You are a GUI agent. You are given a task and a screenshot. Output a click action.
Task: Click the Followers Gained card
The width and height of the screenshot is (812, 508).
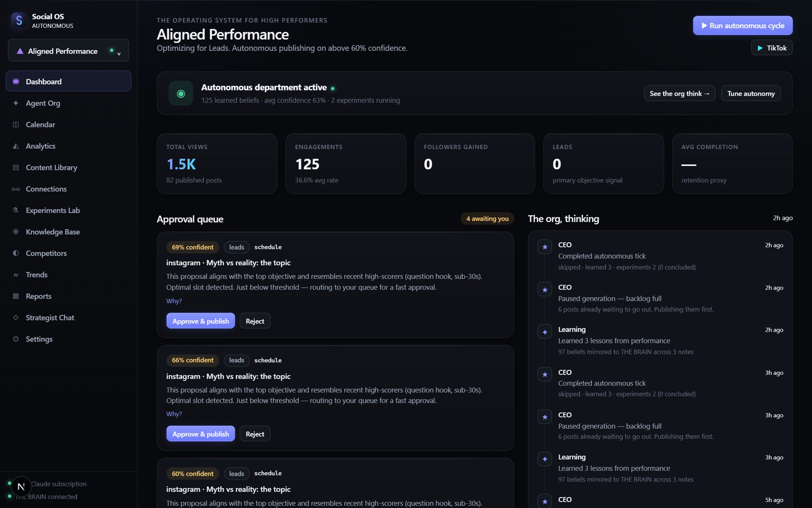(x=475, y=164)
